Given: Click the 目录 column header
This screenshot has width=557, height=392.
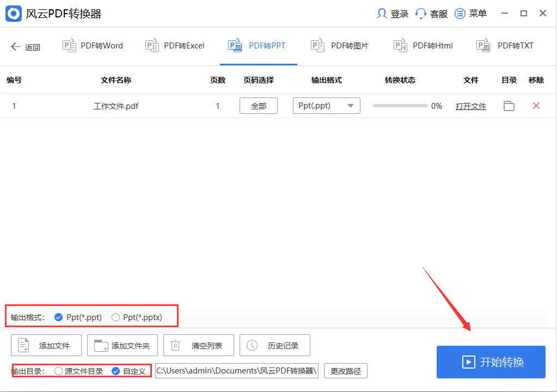Looking at the screenshot, I should pos(509,80).
